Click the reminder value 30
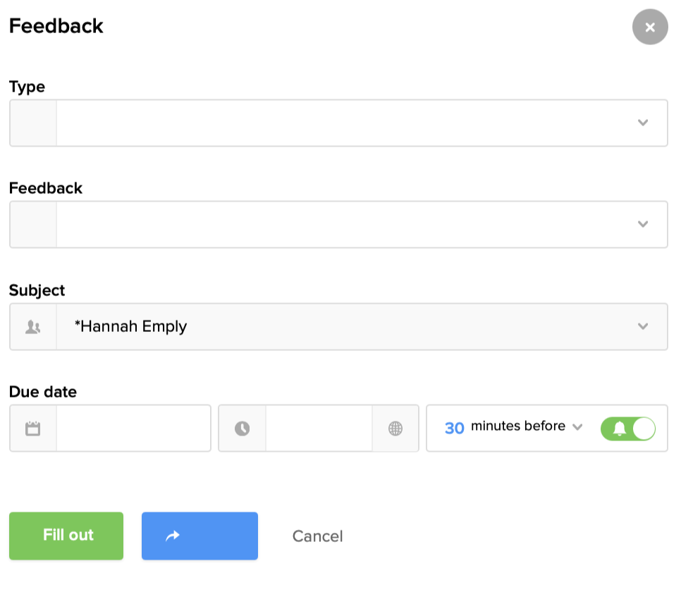The width and height of the screenshot is (681, 616). [454, 428]
